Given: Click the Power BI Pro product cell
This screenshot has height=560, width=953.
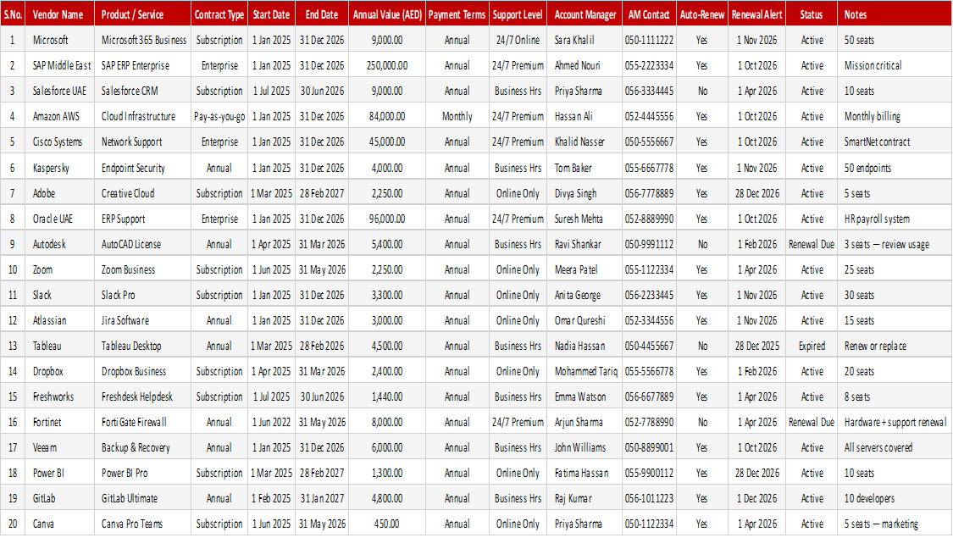Looking at the screenshot, I should coord(142,474).
